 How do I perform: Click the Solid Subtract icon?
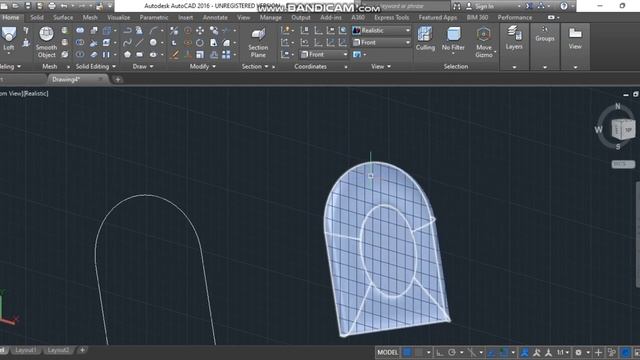tap(80, 42)
